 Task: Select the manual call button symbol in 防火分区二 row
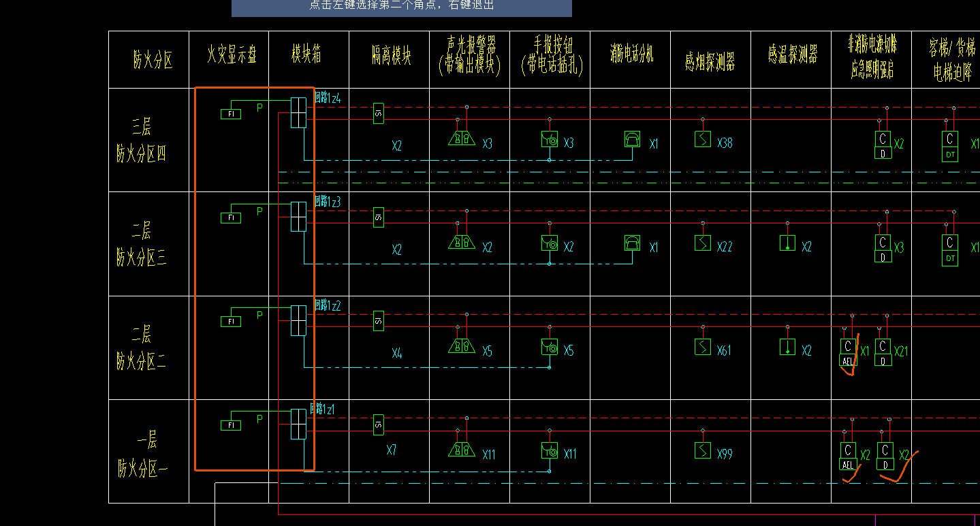[550, 347]
